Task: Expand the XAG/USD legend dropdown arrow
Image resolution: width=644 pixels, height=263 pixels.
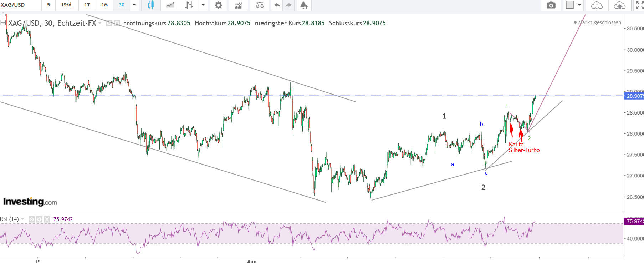Action: click(x=100, y=23)
